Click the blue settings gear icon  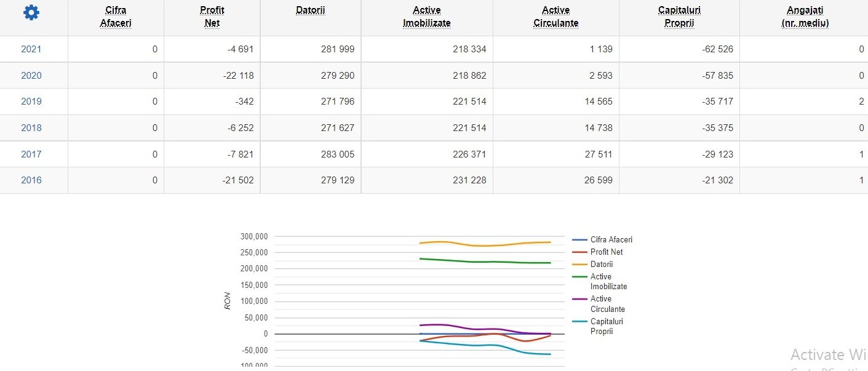[31, 12]
